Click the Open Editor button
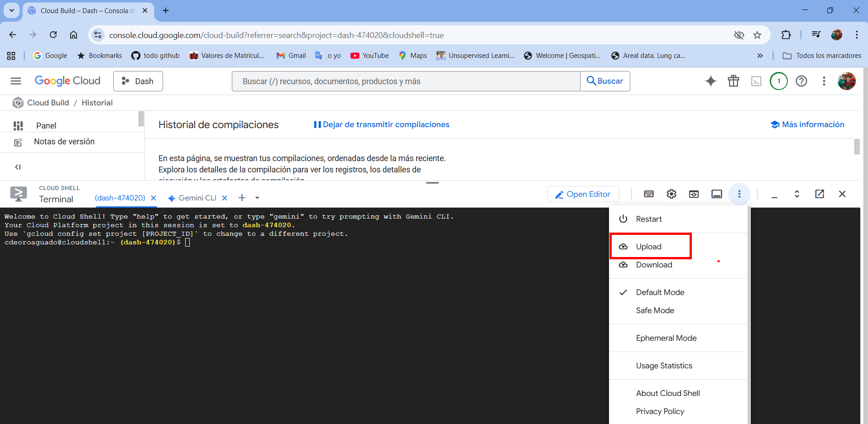Image resolution: width=868 pixels, height=424 pixels. (x=583, y=194)
